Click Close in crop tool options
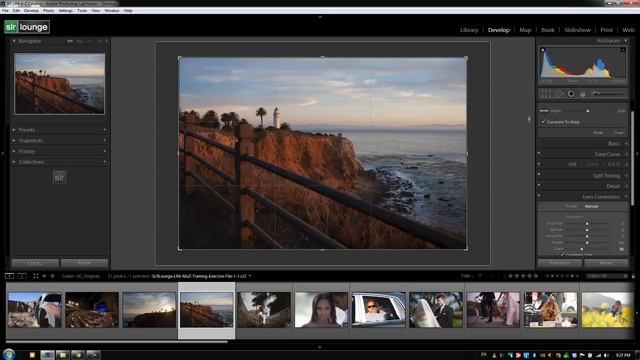The width and height of the screenshot is (640, 360). click(x=618, y=133)
